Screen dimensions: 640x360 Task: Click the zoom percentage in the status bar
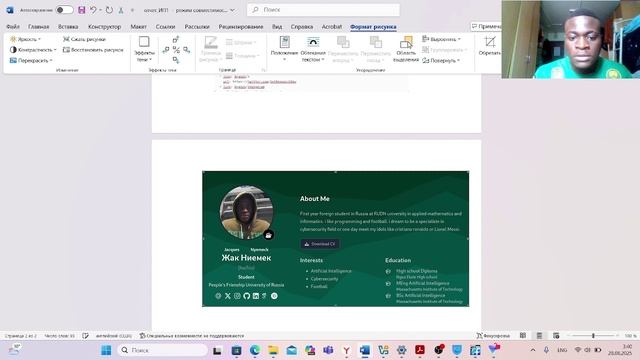coord(630,336)
